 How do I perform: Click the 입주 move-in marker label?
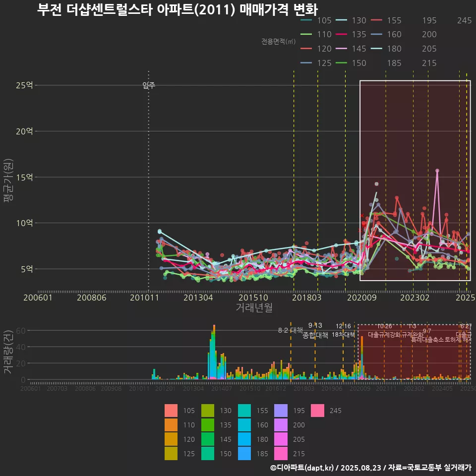(149, 85)
